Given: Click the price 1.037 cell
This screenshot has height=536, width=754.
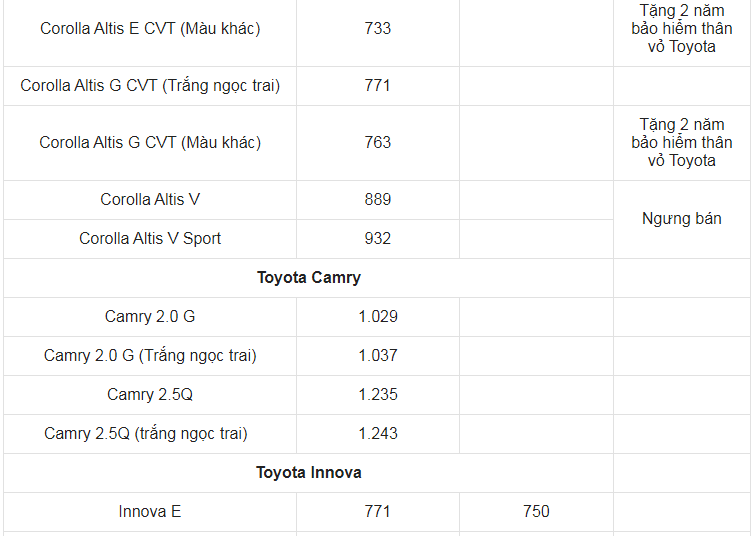Looking at the screenshot, I should (377, 356).
